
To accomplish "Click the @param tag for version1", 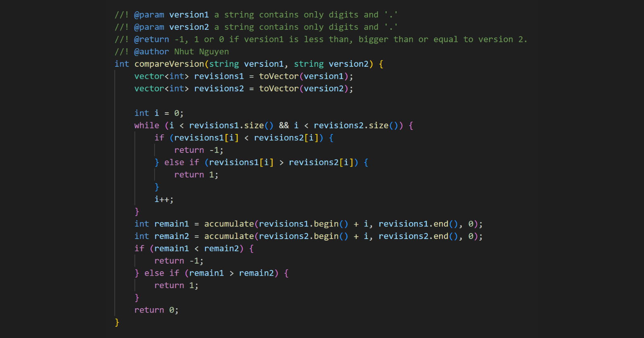I will pos(149,15).
